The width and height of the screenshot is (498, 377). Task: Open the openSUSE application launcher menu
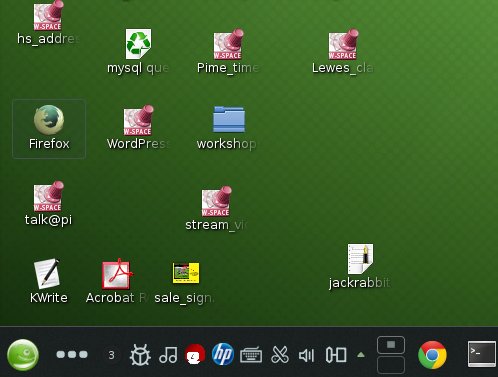click(23, 355)
